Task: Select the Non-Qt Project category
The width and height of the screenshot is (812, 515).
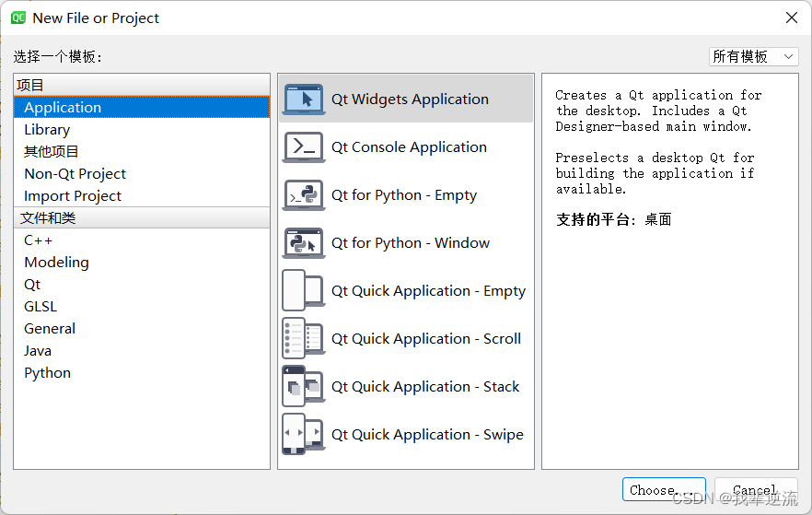Action: click(142, 173)
